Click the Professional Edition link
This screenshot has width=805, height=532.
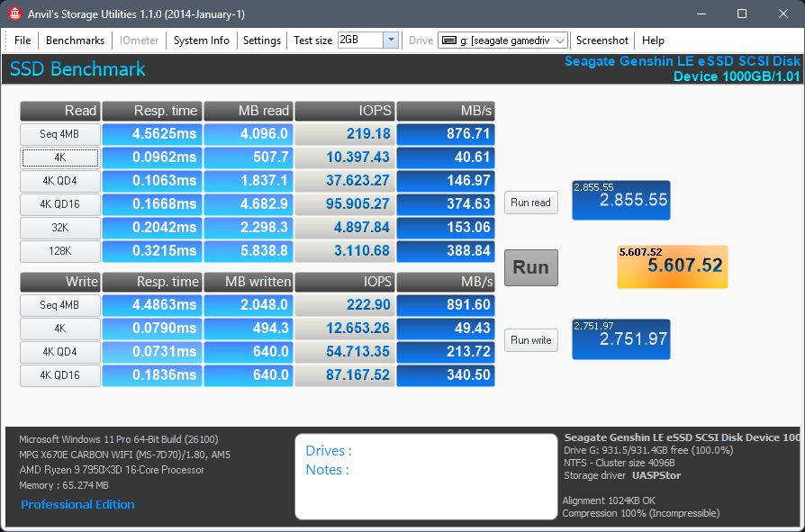78,505
